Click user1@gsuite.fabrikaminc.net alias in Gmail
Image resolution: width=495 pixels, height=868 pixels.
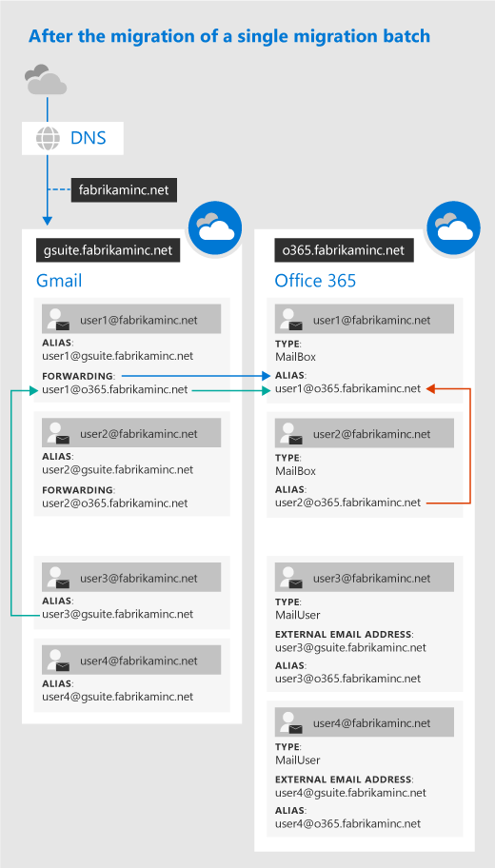(118, 356)
